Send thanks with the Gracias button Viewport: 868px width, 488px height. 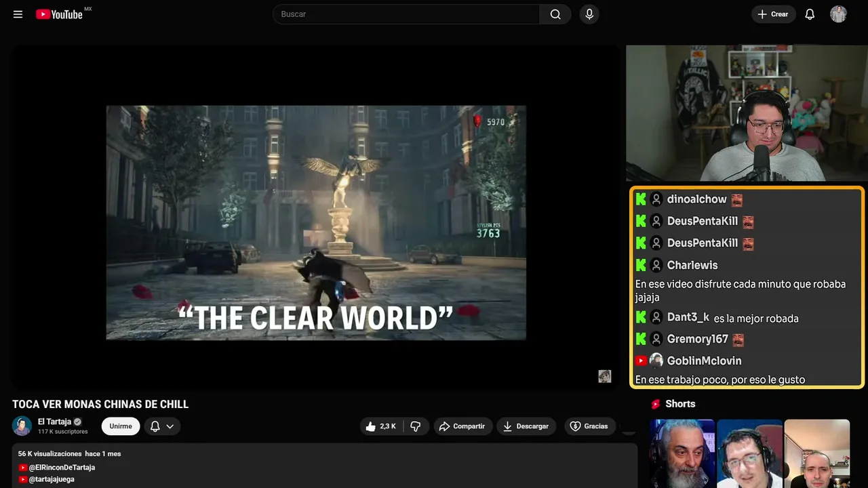click(x=589, y=426)
